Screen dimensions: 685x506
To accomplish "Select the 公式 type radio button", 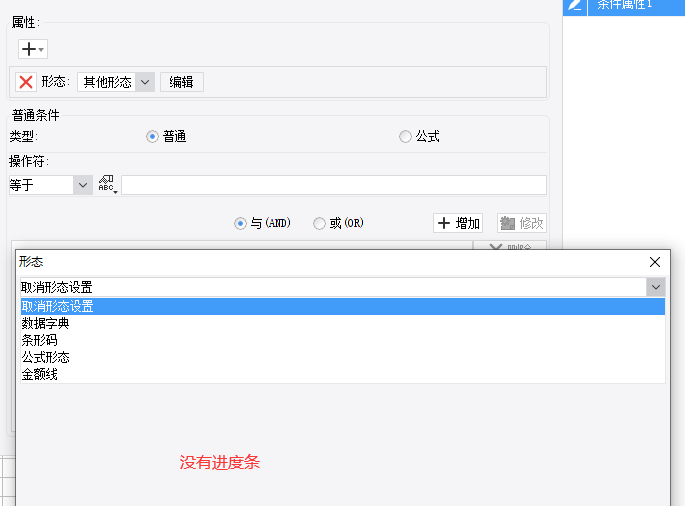I will pos(405,137).
